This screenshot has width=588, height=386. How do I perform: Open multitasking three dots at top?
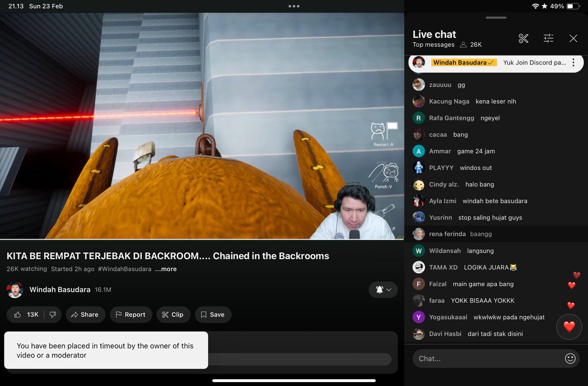pyautogui.click(x=294, y=6)
